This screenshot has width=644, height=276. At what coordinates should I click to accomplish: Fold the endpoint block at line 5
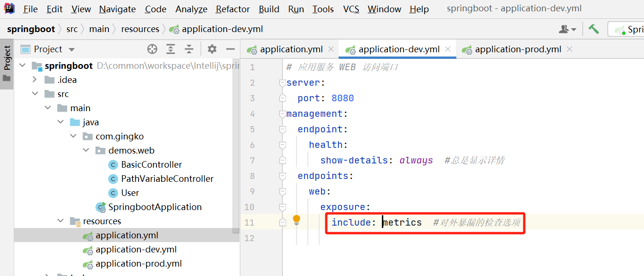[x=282, y=129]
